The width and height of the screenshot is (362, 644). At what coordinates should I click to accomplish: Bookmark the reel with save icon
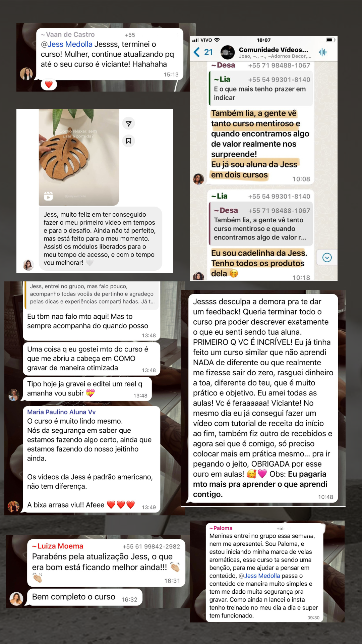coord(129,141)
